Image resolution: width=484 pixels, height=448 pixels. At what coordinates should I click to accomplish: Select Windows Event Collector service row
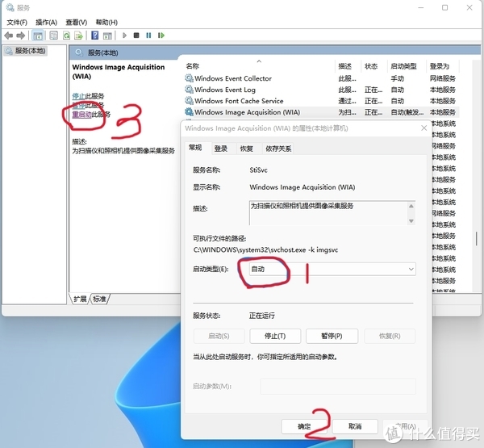coord(321,78)
